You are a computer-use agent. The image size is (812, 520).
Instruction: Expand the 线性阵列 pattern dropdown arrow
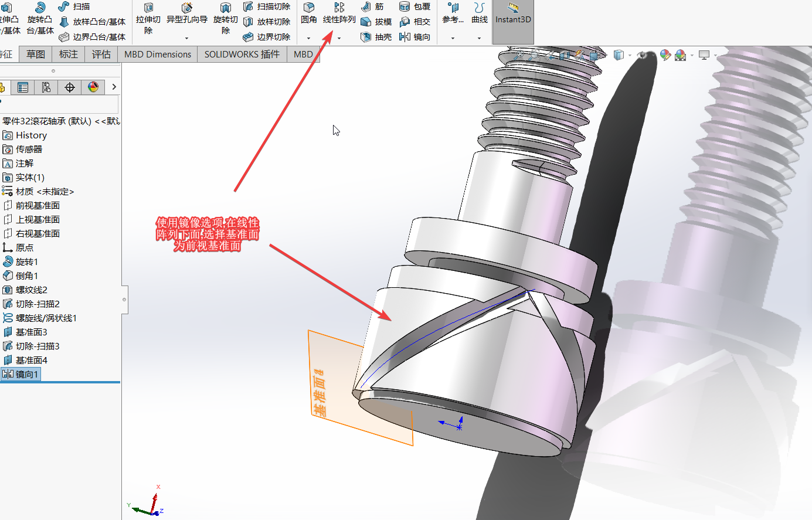coord(339,38)
